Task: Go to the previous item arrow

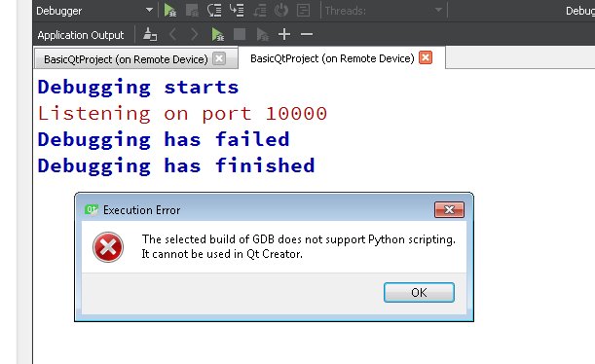Action: coord(172,34)
